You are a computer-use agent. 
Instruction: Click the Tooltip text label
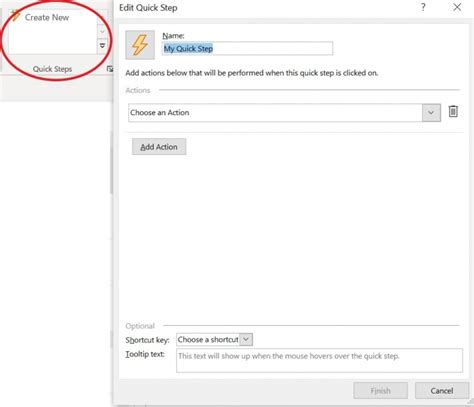pyautogui.click(x=145, y=354)
